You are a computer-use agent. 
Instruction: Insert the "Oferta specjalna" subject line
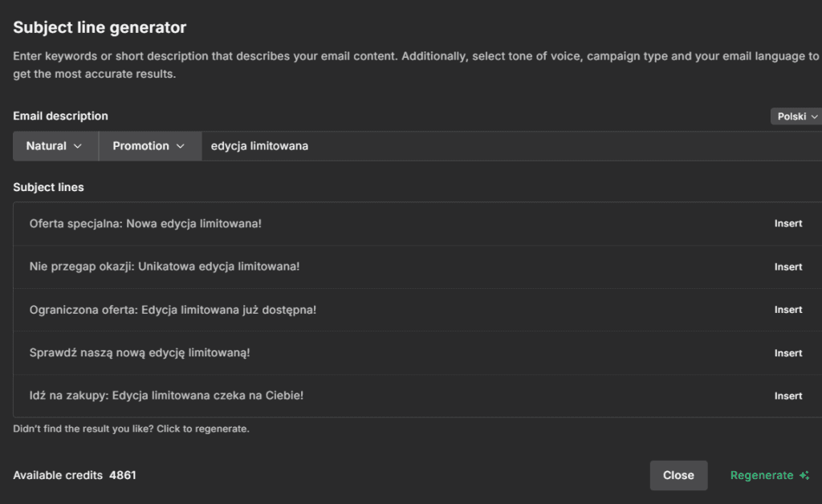point(787,223)
